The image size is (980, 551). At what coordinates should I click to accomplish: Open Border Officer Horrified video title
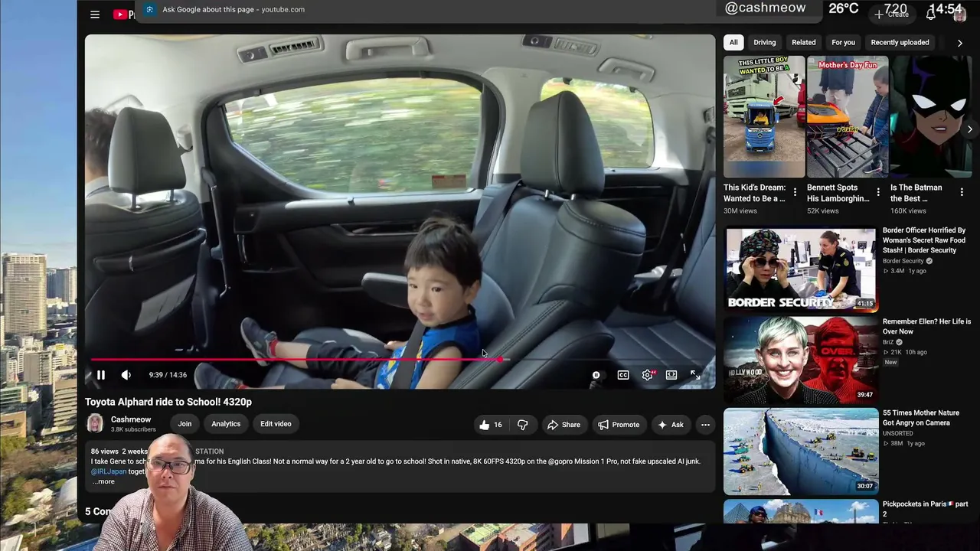click(x=924, y=240)
